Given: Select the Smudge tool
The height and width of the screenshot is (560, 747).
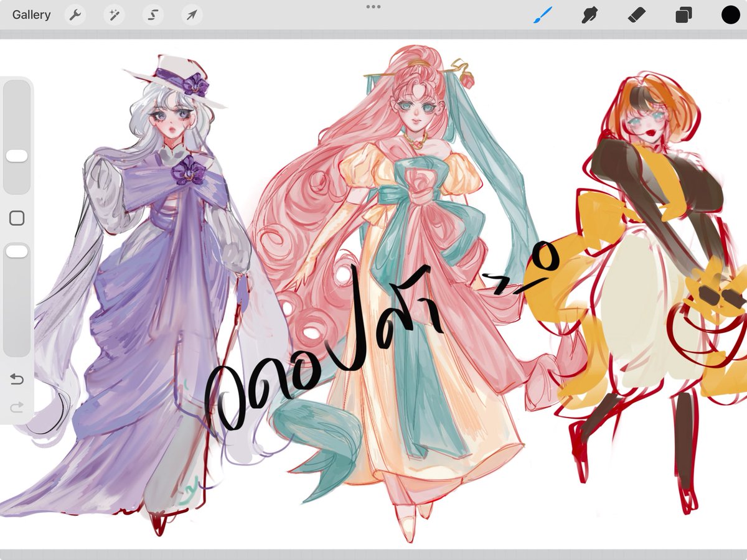Looking at the screenshot, I should (589, 15).
